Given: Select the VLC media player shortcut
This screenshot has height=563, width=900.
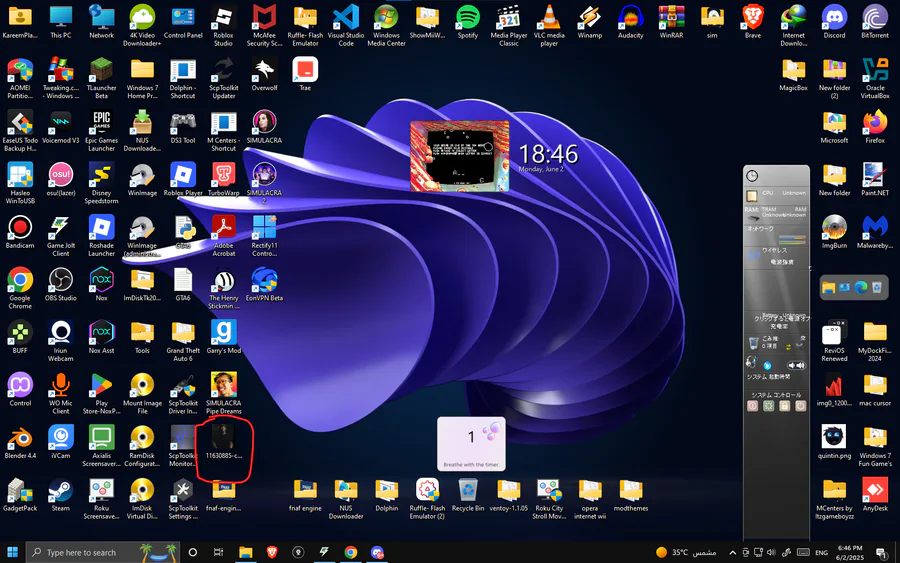Looking at the screenshot, I should (549, 25).
